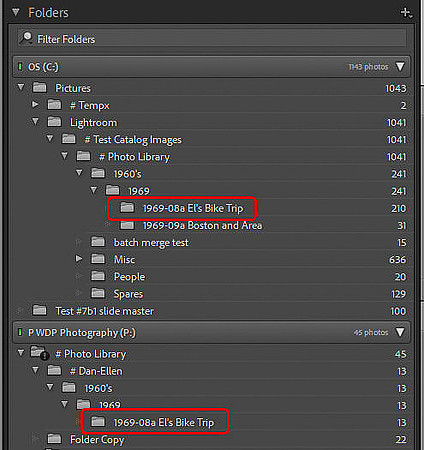The height and width of the screenshot is (450, 424).
Task: Click the 1969-09a Boston and Area folder icon
Action: click(x=127, y=225)
